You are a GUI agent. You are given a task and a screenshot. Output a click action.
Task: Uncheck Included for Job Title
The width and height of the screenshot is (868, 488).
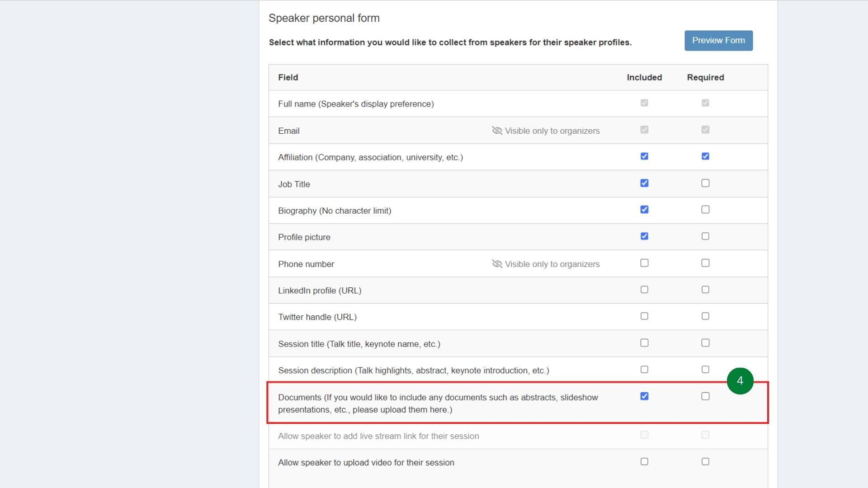pos(644,183)
